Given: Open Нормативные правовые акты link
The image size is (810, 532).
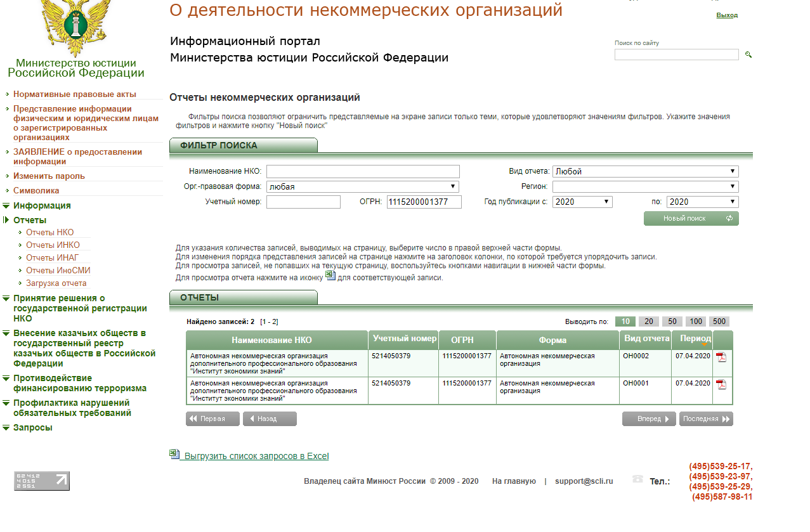Looking at the screenshot, I should [x=75, y=94].
